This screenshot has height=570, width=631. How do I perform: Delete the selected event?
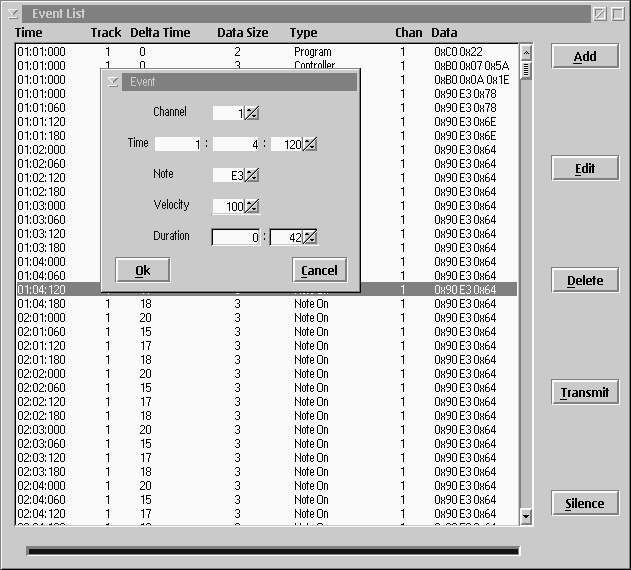tap(585, 280)
